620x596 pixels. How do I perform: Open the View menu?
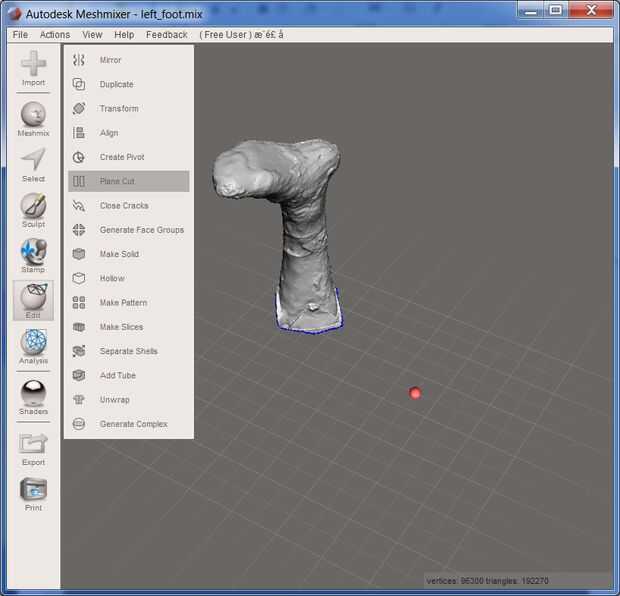click(x=92, y=35)
